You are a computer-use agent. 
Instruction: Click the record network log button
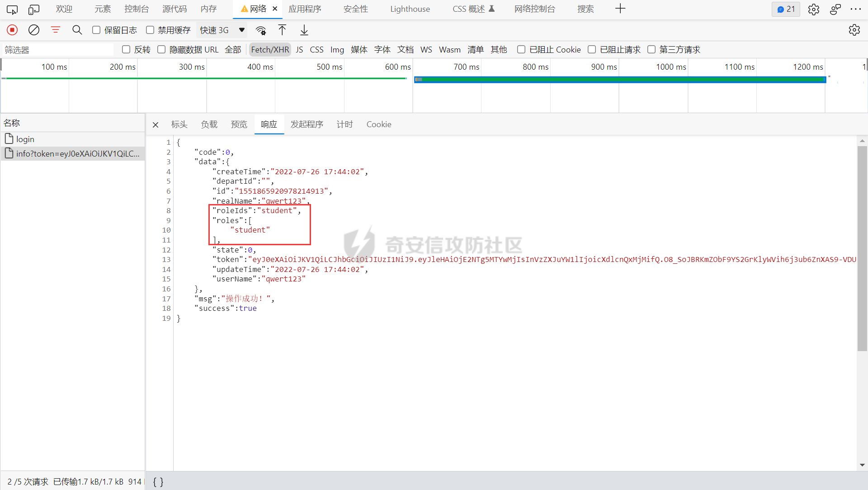pyautogui.click(x=12, y=30)
